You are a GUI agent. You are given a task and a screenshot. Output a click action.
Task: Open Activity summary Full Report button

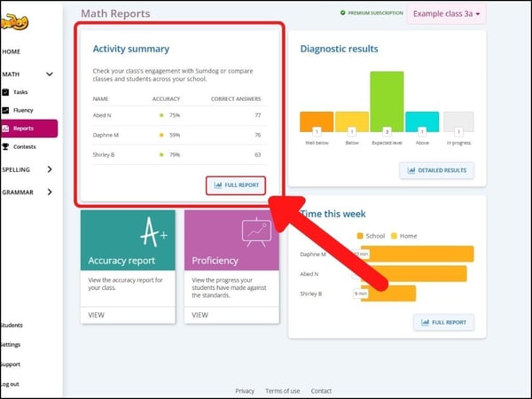(x=236, y=185)
